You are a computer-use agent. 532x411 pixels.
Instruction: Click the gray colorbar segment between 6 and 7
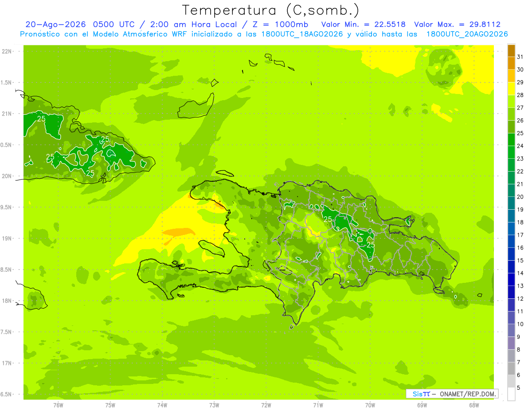click(511, 369)
